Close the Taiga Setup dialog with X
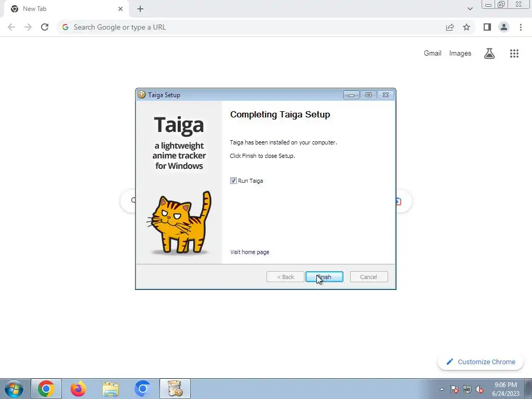 386,95
